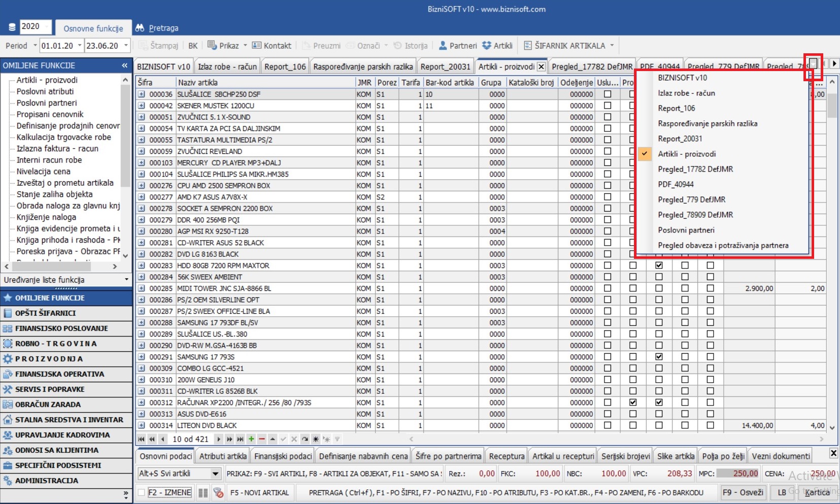This screenshot has height=504, width=840.
Task: Close the bottom detail panel
Action: coord(833,453)
